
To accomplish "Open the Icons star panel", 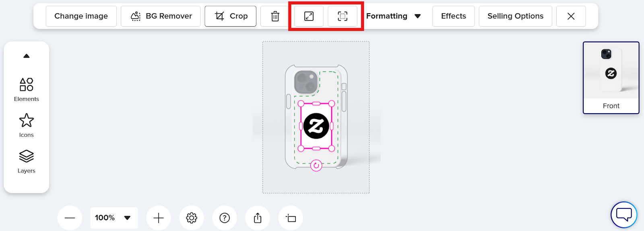I will pyautogui.click(x=27, y=125).
